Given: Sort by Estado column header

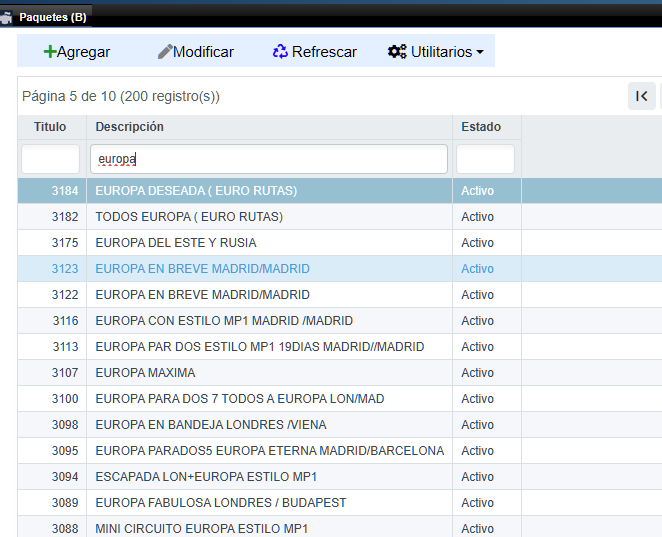Looking at the screenshot, I should 481,127.
